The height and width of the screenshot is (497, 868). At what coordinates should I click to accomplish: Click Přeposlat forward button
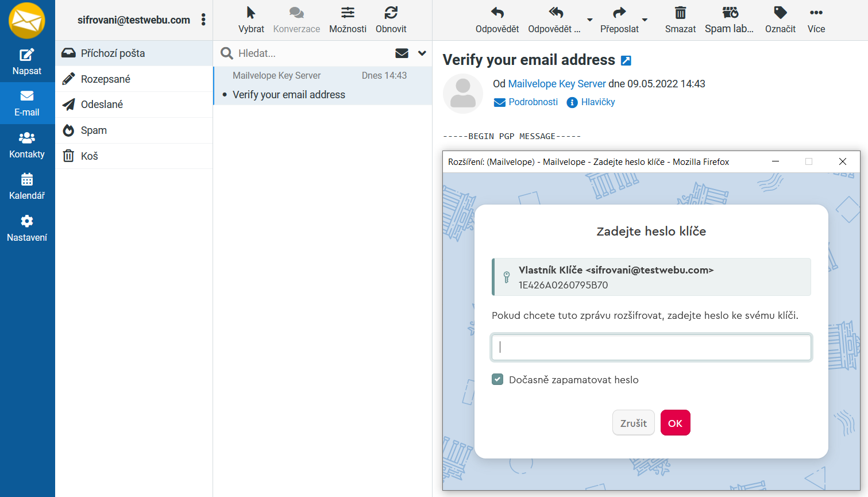click(x=619, y=20)
